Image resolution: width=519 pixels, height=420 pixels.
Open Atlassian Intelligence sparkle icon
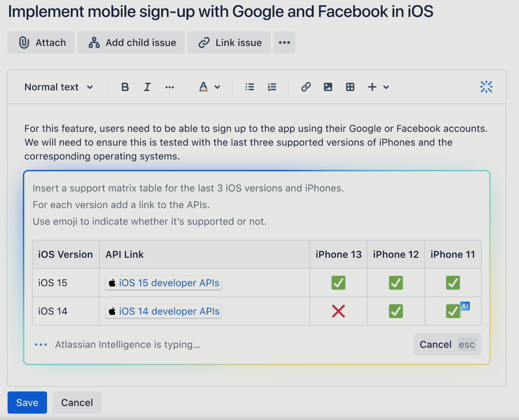486,87
